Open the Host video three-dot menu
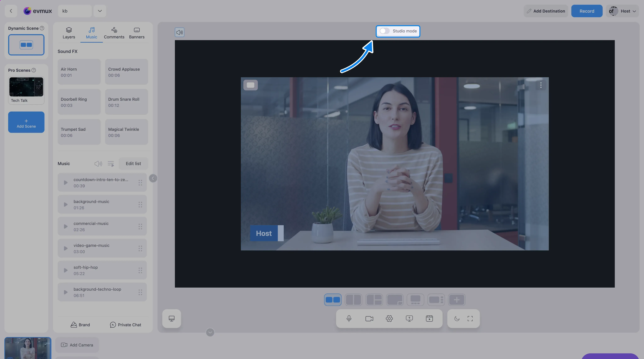The image size is (644, 359). point(541,85)
